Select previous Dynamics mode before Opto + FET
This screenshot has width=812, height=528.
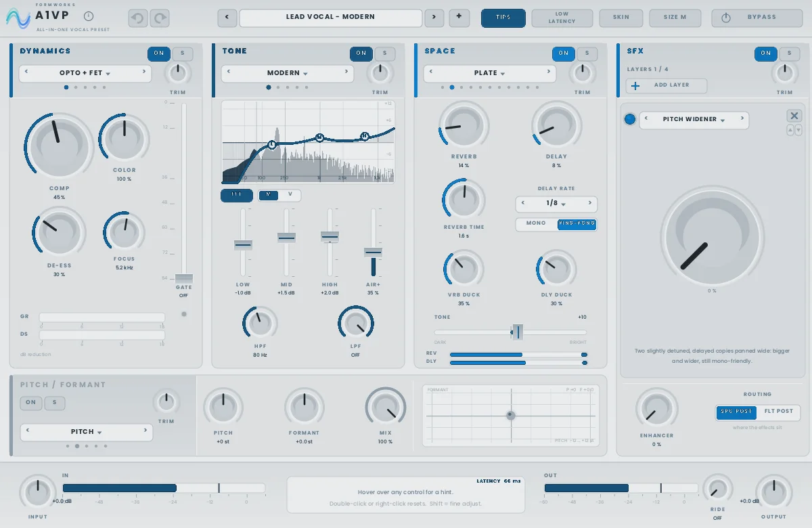[26, 72]
